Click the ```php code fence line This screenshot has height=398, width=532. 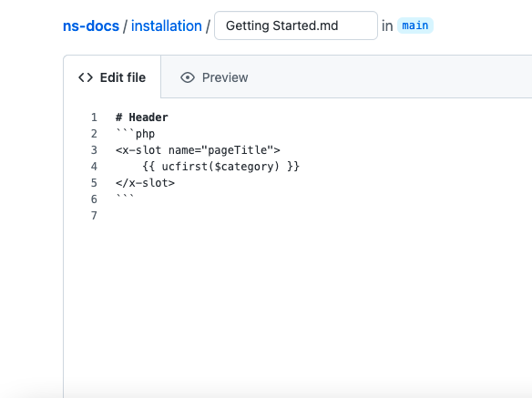[x=136, y=134]
